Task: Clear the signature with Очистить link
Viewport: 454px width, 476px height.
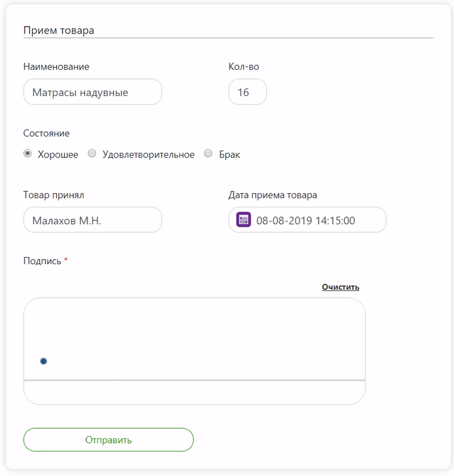Action: click(340, 287)
